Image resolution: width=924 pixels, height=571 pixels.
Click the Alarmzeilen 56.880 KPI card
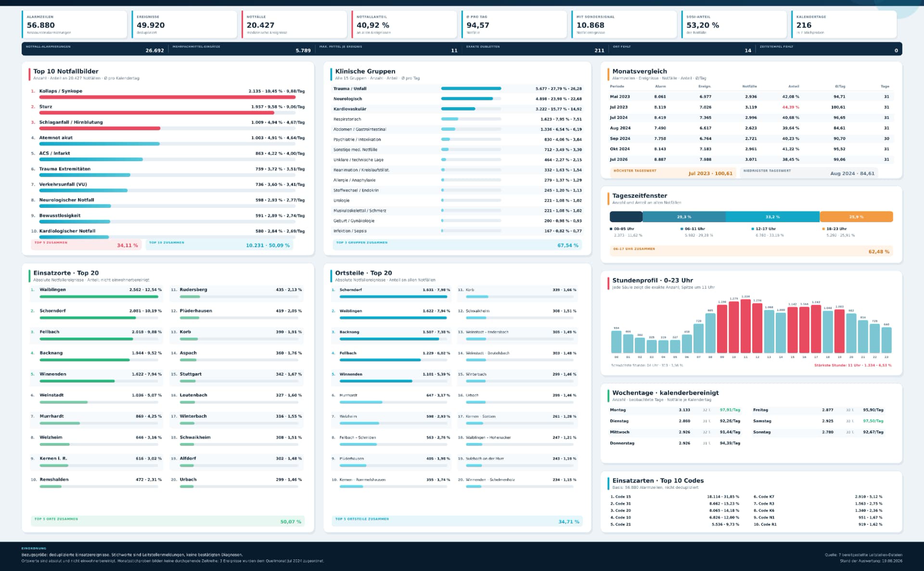74,25
